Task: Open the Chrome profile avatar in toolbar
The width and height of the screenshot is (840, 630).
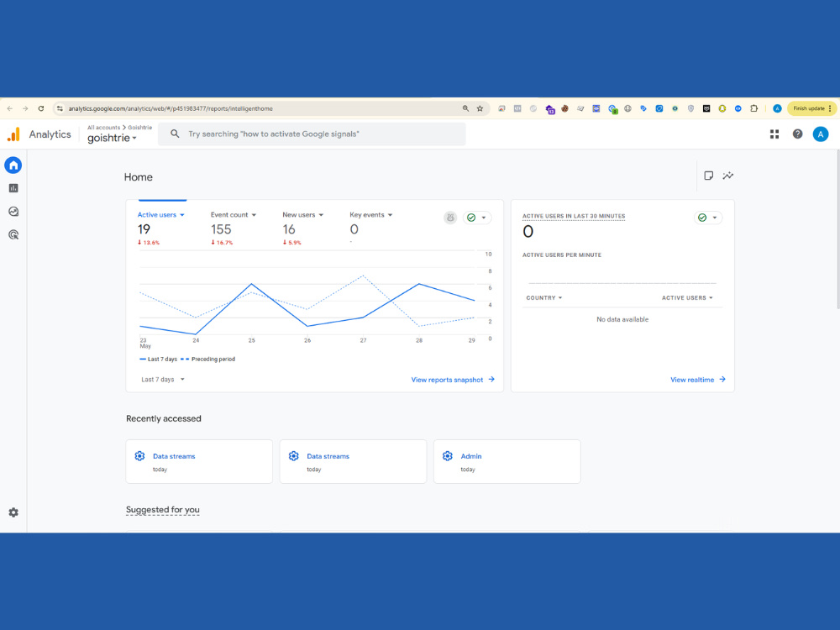Action: (777, 108)
